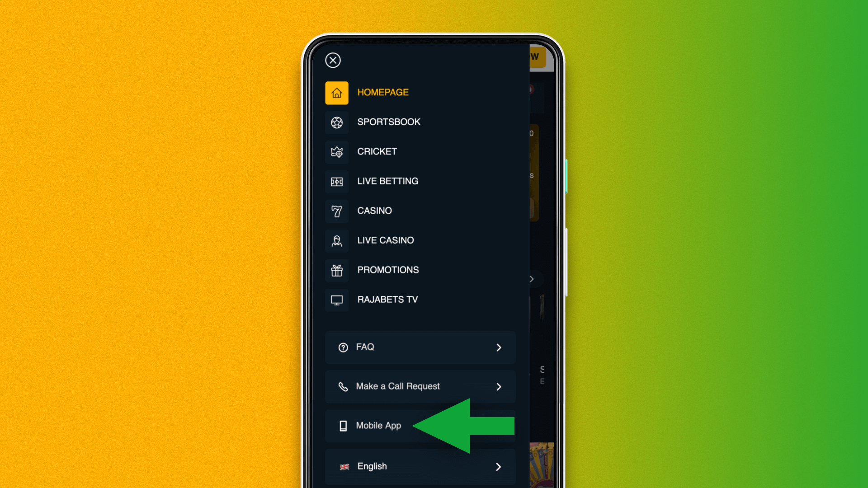The height and width of the screenshot is (488, 868).
Task: Select the Sportsbook menu icon
Action: 336,122
